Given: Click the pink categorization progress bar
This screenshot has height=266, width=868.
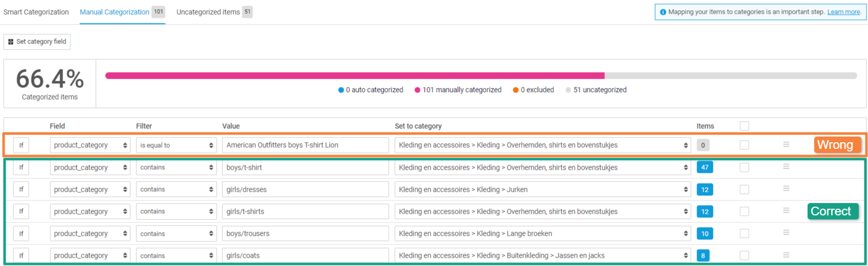Looking at the screenshot, I should click(x=354, y=76).
